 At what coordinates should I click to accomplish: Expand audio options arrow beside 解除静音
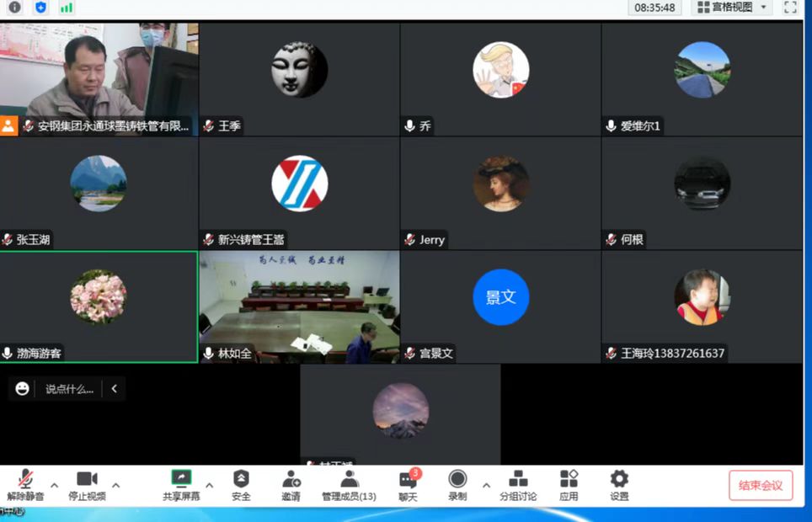55,485
